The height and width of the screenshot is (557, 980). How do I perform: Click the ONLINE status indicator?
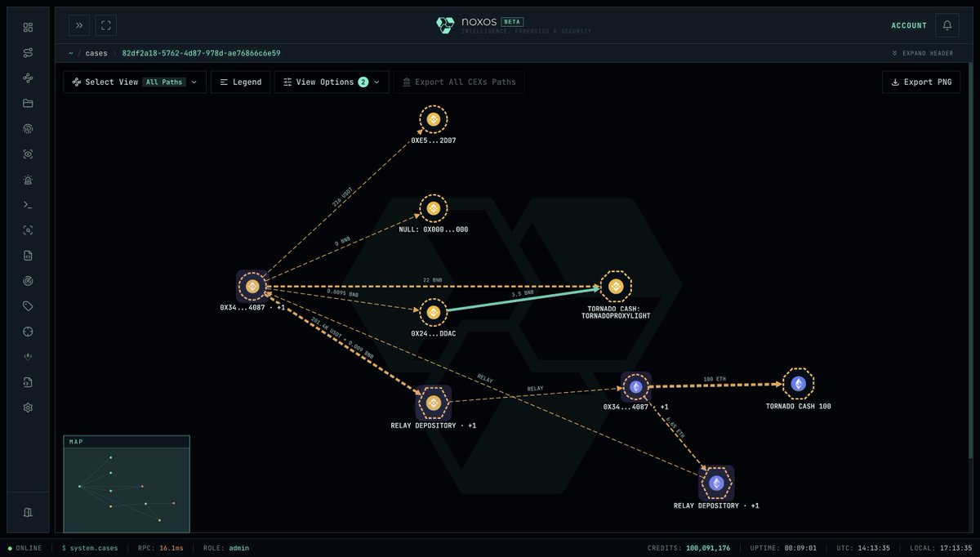[x=24, y=548]
